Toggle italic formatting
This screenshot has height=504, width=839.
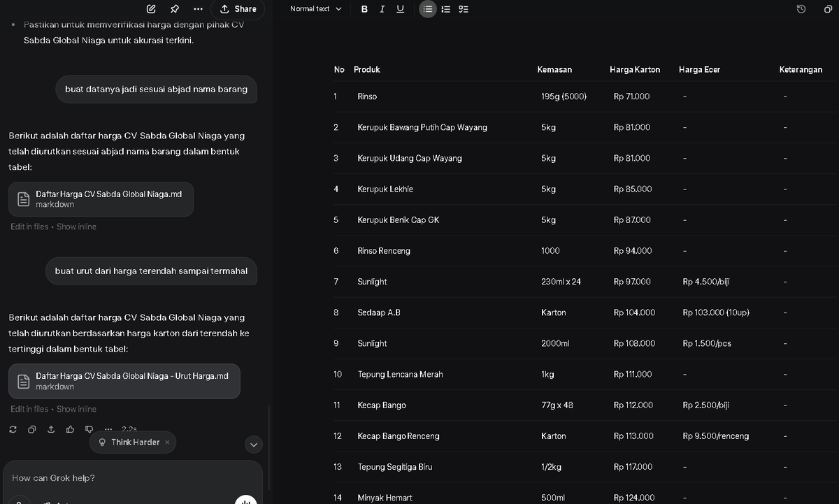[x=382, y=9]
